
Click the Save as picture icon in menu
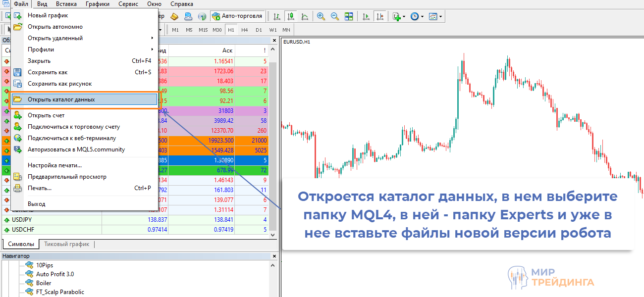click(18, 84)
